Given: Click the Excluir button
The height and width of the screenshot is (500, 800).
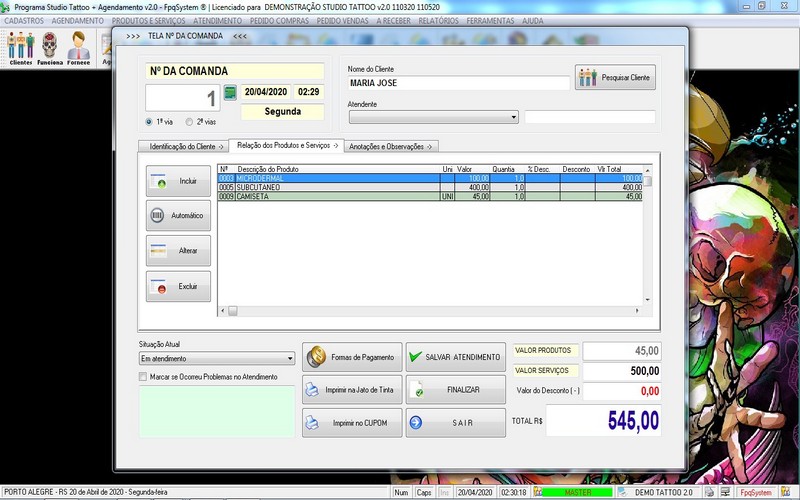Looking at the screenshot, I should pyautogui.click(x=178, y=286).
